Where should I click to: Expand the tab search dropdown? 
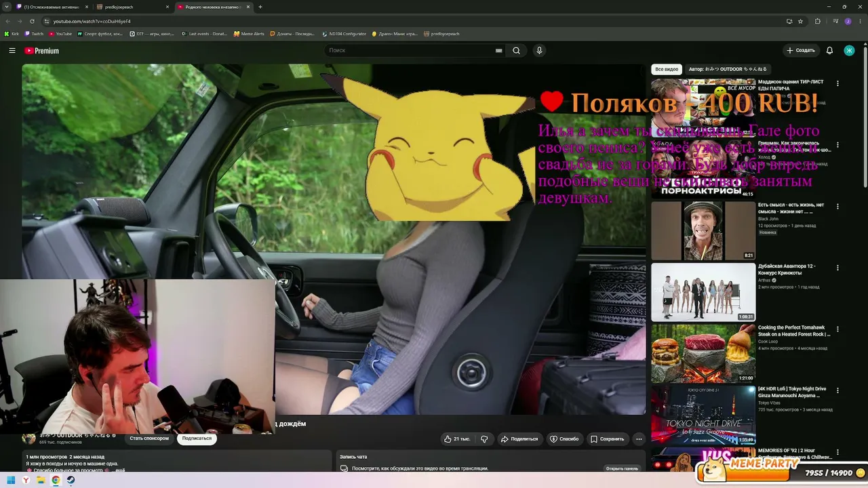click(7, 7)
